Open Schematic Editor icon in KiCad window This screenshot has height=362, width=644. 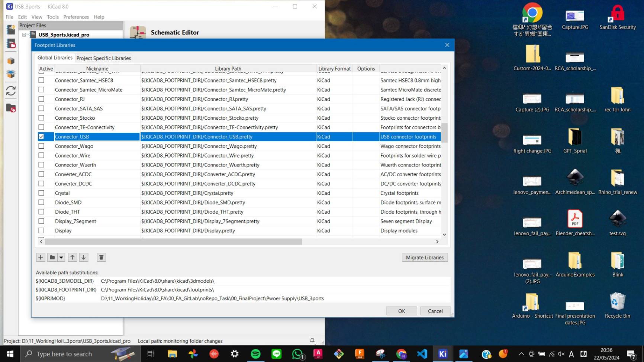click(x=138, y=32)
